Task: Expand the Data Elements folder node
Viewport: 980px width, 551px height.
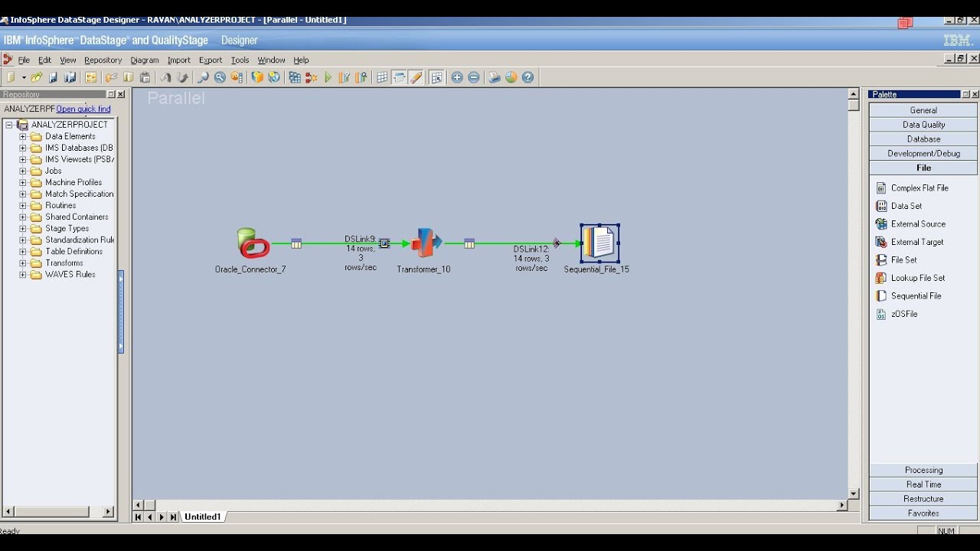Action: click(x=23, y=137)
